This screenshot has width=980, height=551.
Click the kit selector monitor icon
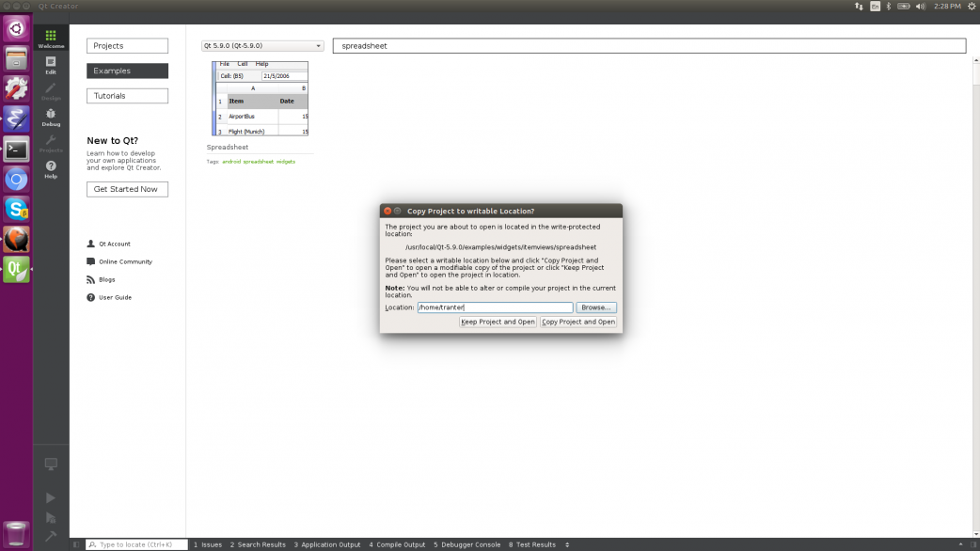[x=51, y=464]
